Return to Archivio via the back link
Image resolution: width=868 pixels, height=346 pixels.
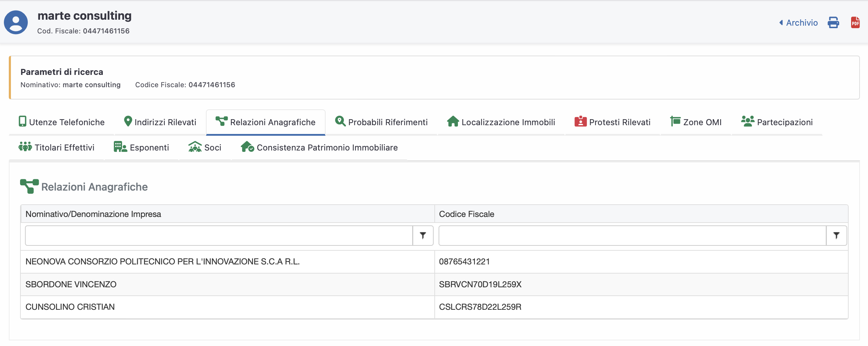click(x=798, y=23)
